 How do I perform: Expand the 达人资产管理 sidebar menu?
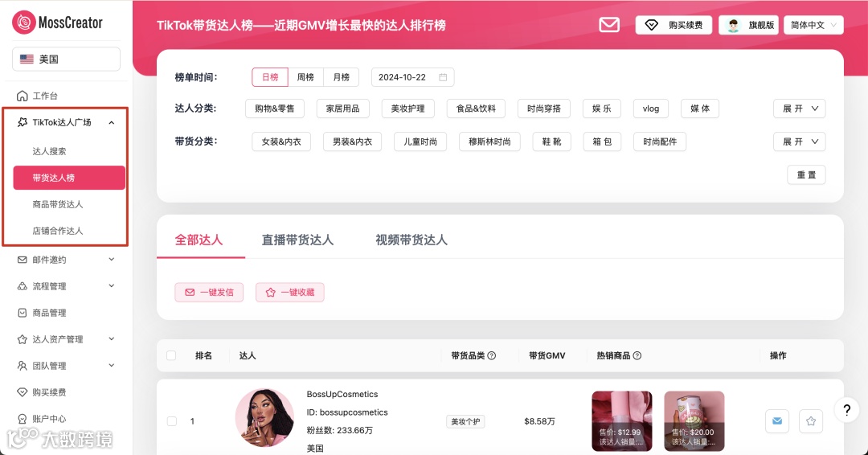pos(67,339)
